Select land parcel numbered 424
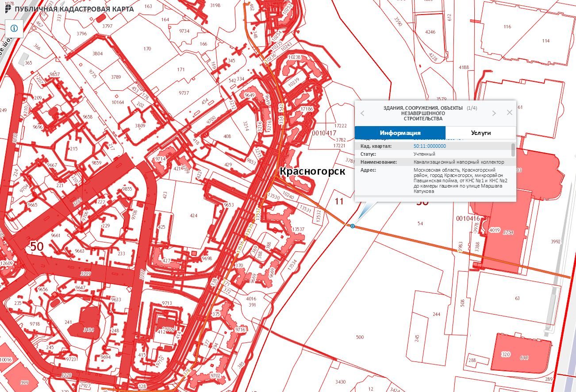This screenshot has width=576, height=392. [193, 216]
